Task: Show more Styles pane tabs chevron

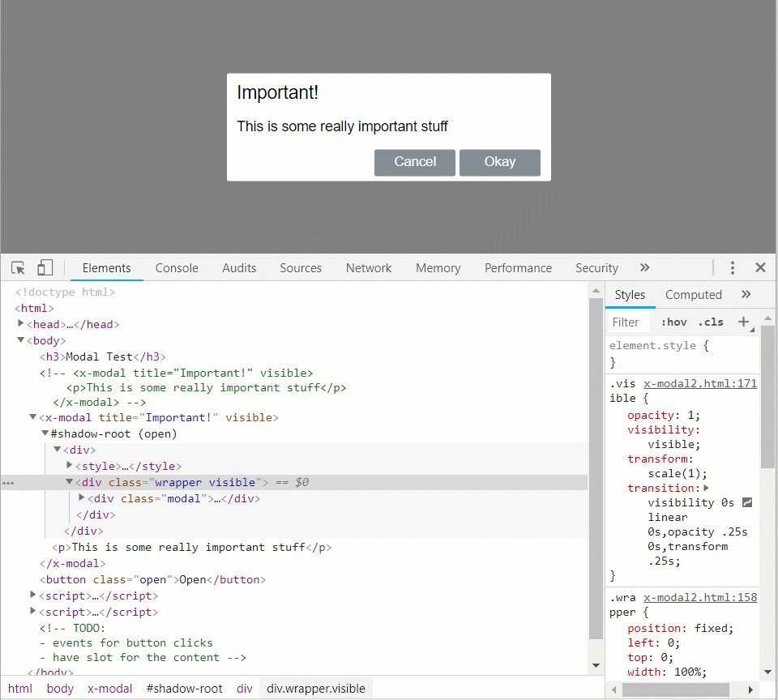Action: click(x=746, y=295)
